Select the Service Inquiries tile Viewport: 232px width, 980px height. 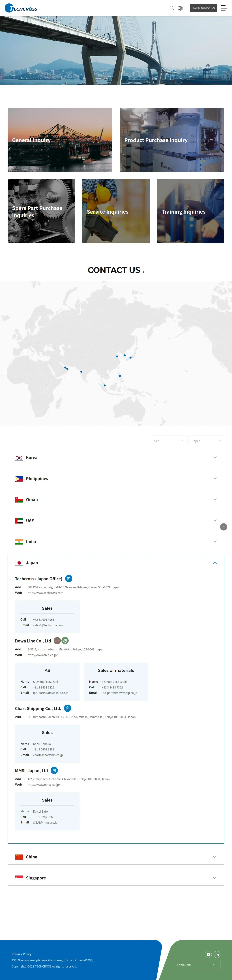(x=116, y=211)
